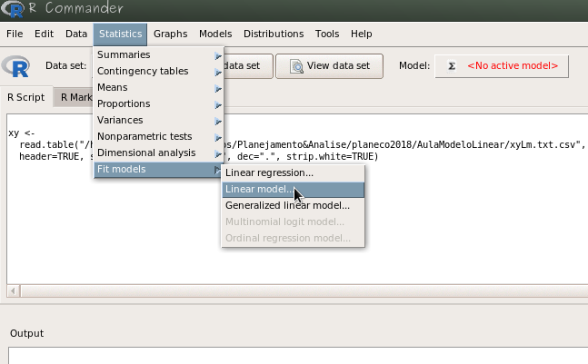
Task: Open the Data menu
Action: click(76, 34)
